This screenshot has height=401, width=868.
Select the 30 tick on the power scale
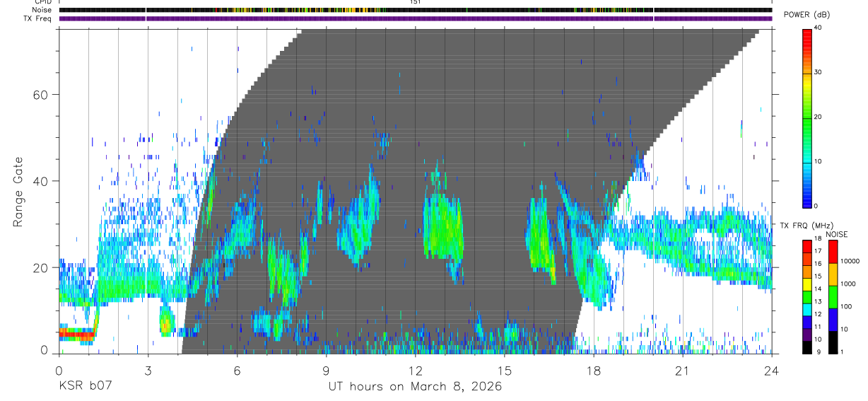(x=819, y=73)
